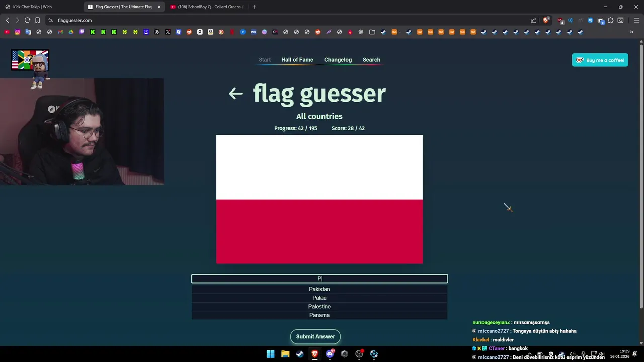Click the country name input field
This screenshot has width=644, height=362.
pos(319,279)
